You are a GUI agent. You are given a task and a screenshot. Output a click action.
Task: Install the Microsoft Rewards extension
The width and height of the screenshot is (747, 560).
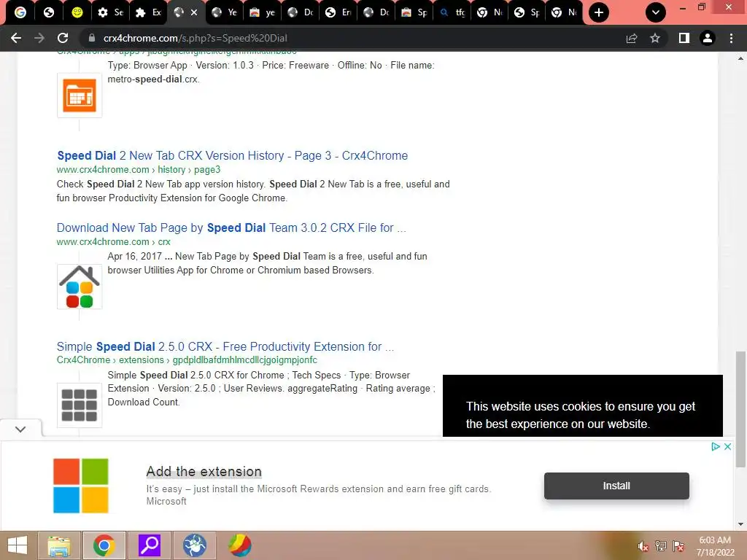click(x=616, y=486)
